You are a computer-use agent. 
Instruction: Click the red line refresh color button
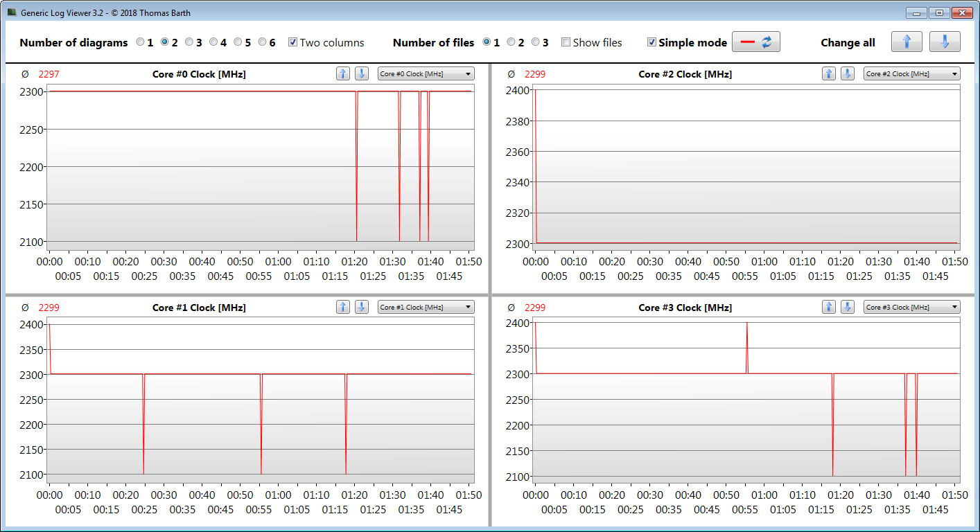pos(756,42)
